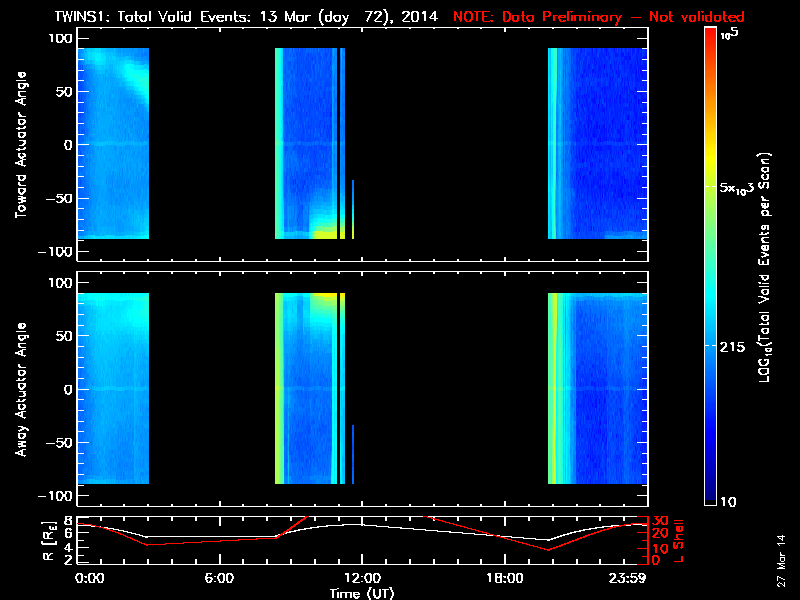Click the red 'L Shell' axis label
This screenshot has width=800, height=600.
click(x=680, y=538)
